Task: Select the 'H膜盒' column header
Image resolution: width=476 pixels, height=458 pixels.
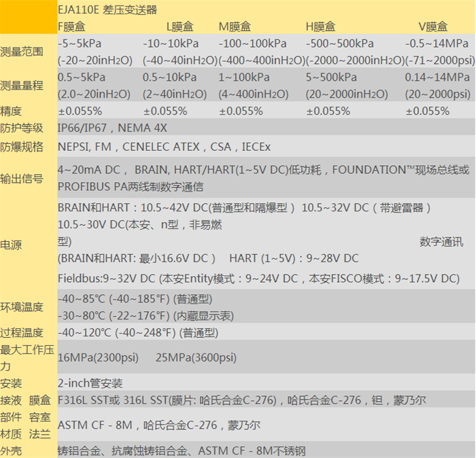Action: (320, 27)
